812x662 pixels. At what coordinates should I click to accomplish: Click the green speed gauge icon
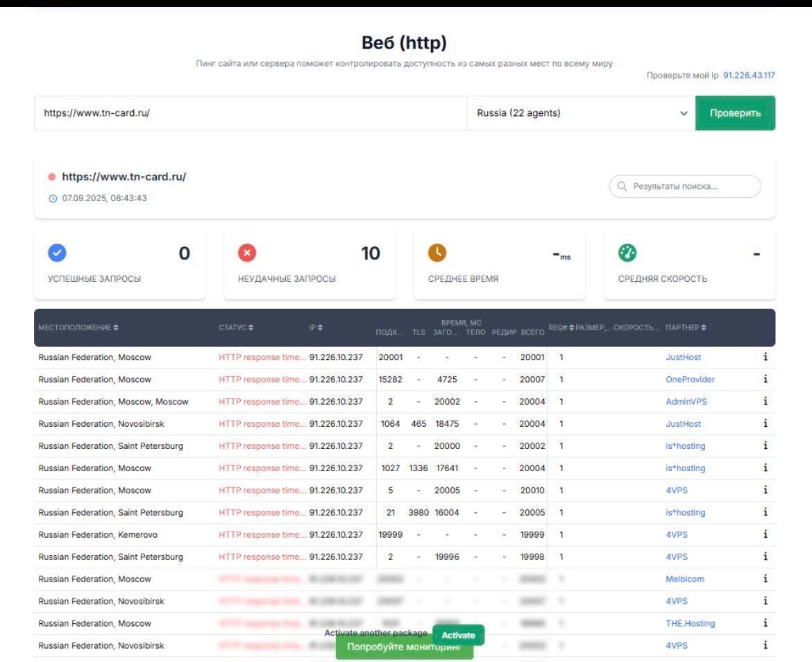tap(627, 253)
